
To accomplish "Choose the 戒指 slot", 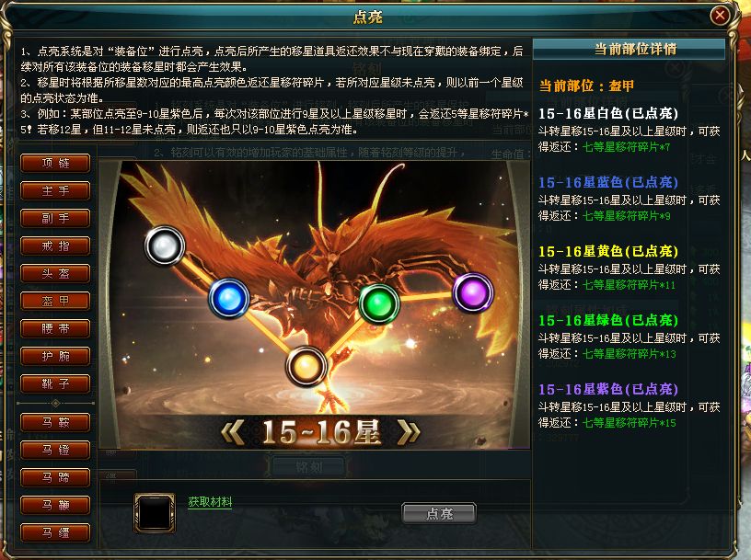I will pyautogui.click(x=55, y=246).
